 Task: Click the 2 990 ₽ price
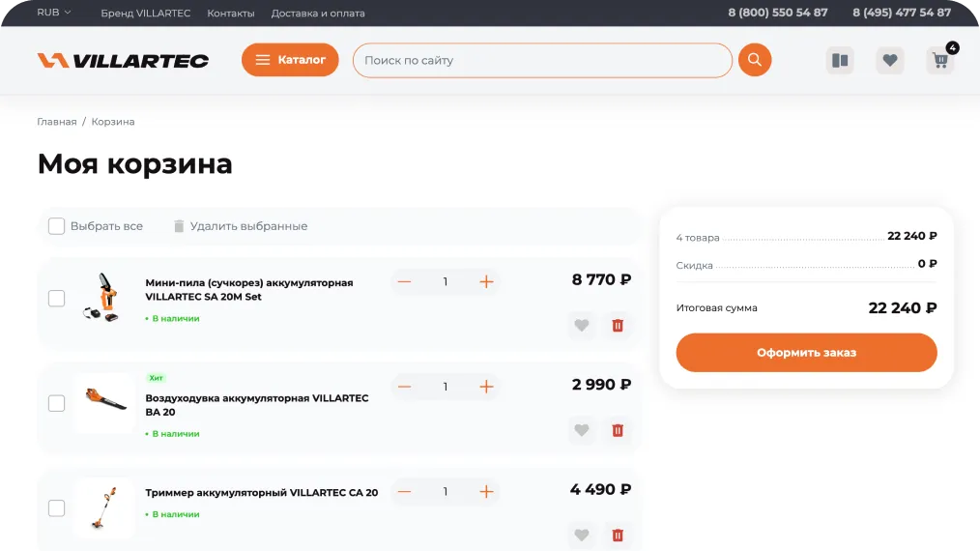[x=601, y=385]
